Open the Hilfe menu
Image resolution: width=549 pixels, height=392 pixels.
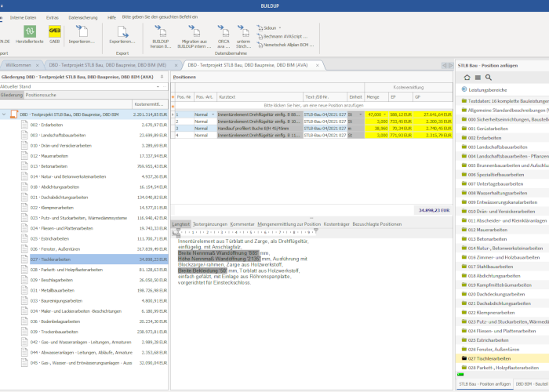coord(111,17)
